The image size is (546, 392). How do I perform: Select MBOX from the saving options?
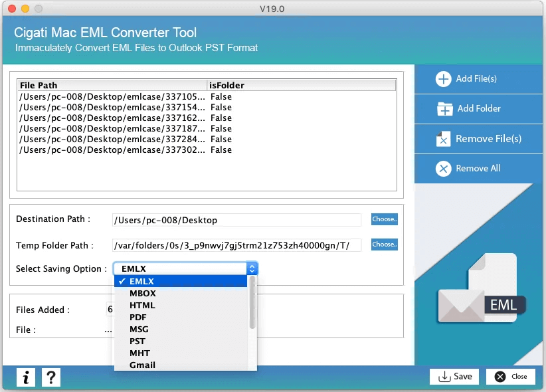pyautogui.click(x=181, y=294)
